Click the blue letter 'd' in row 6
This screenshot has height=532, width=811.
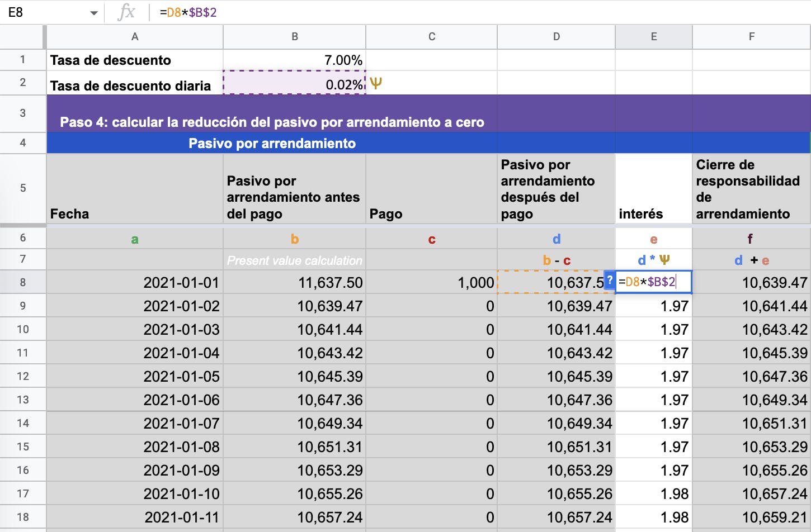tap(557, 239)
